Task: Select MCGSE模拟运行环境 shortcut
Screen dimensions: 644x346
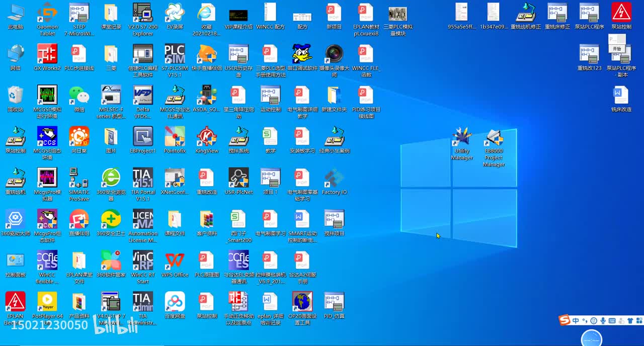Action: (47, 102)
